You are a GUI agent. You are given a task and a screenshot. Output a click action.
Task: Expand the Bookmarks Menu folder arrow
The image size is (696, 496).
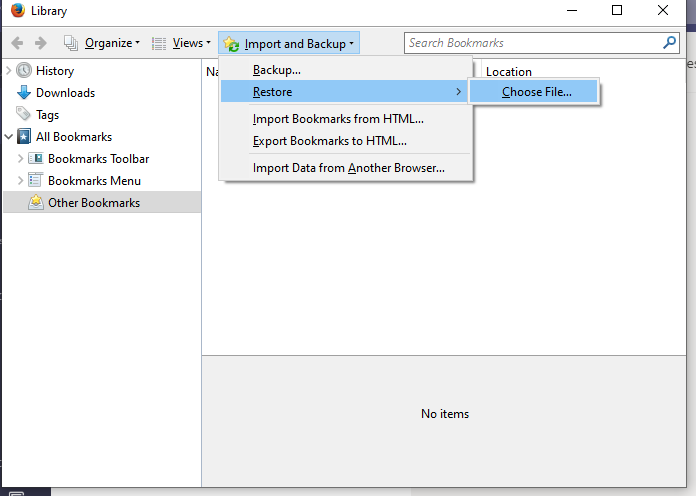coord(20,180)
